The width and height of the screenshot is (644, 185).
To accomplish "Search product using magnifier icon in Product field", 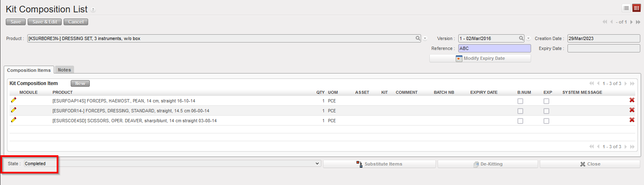I will point(418,38).
